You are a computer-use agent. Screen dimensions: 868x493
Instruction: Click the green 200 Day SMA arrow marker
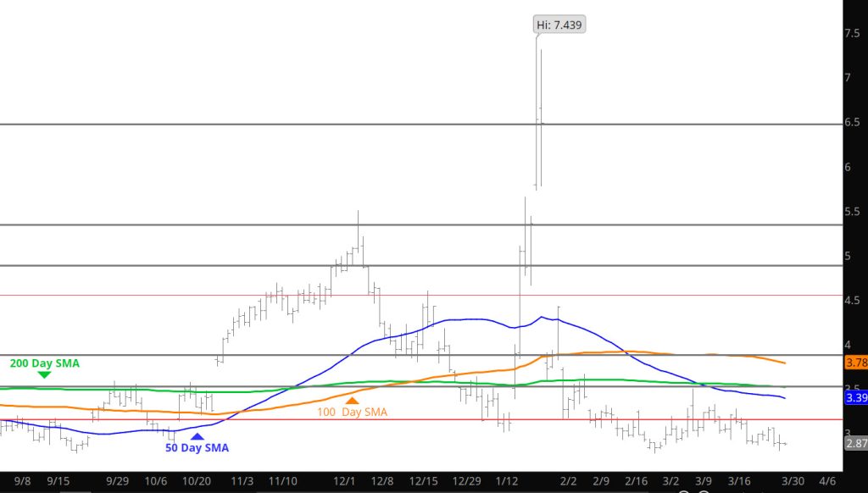pyautogui.click(x=44, y=374)
